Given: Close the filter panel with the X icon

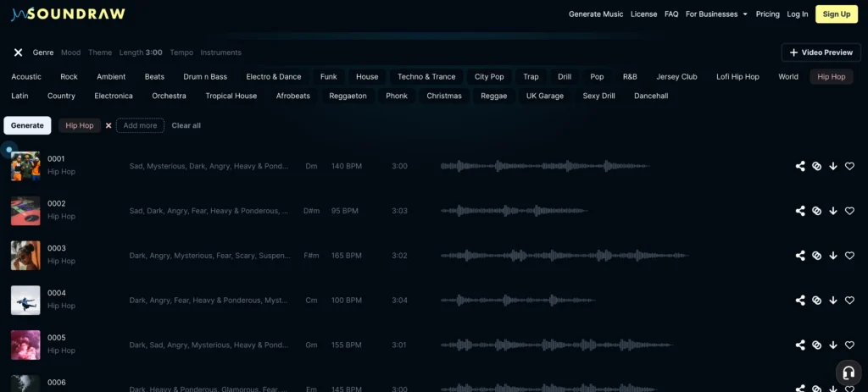Looking at the screenshot, I should pyautogui.click(x=18, y=52).
